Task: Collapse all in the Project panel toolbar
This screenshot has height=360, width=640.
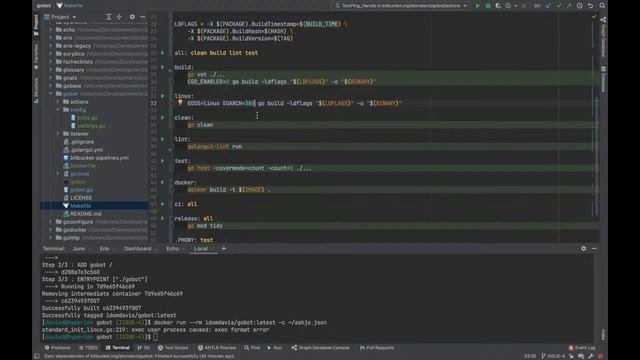Action: click(119, 17)
